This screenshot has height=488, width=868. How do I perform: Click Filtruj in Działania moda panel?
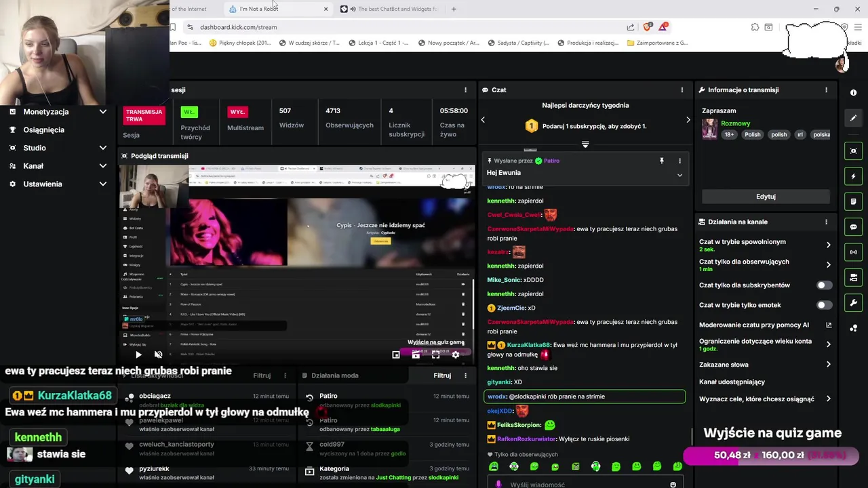pyautogui.click(x=442, y=375)
